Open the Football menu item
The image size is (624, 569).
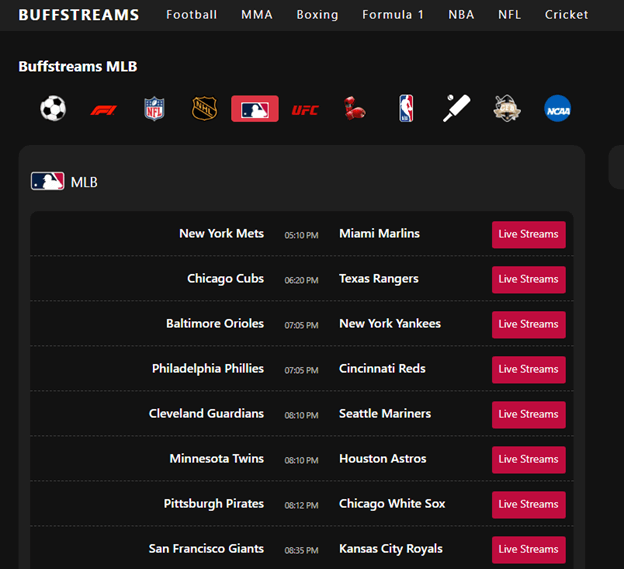tap(191, 15)
